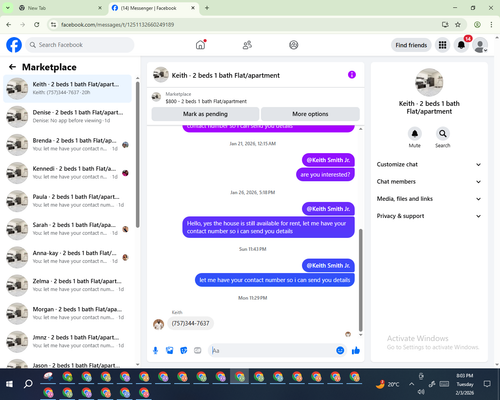Viewport: 500px width, 400px height.
Task: Open Anna-kay conversation in chat list
Action: 67,257
